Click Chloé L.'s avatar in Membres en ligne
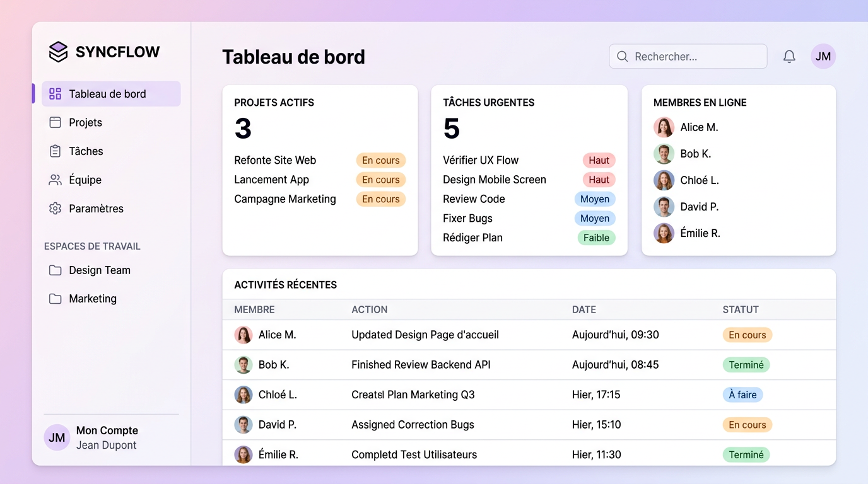Screen dimensions: 868x484 (x=664, y=180)
